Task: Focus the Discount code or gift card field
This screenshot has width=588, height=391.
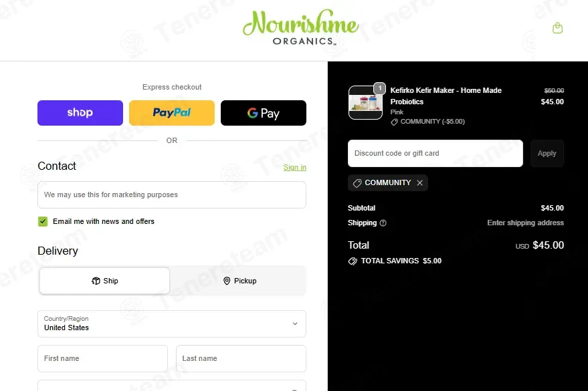Action: 435,153
